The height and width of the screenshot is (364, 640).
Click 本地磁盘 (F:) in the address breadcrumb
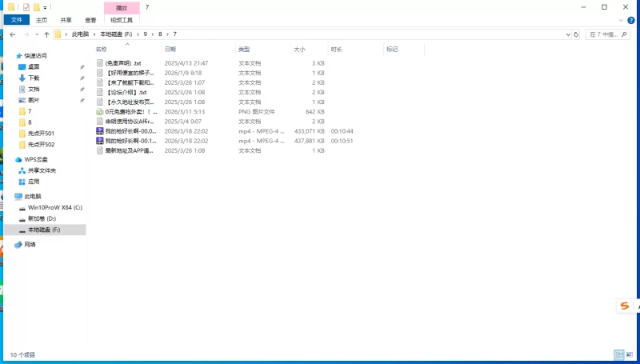116,34
